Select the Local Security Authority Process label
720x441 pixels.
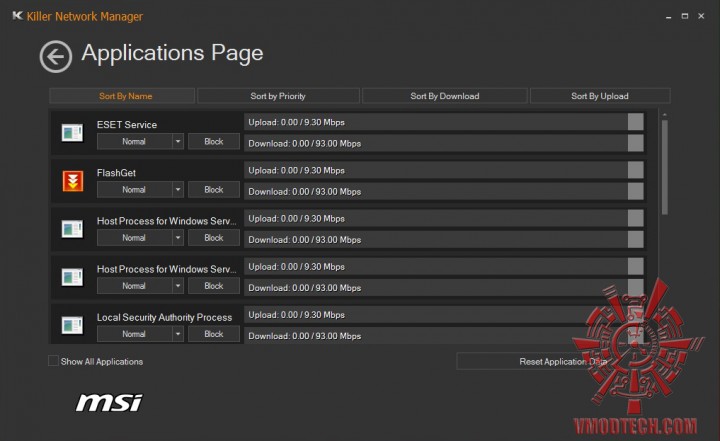tap(164, 317)
